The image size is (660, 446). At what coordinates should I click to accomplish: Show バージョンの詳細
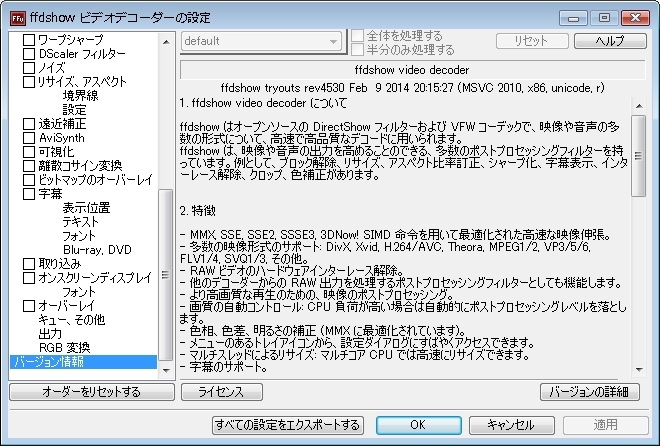pyautogui.click(x=590, y=392)
